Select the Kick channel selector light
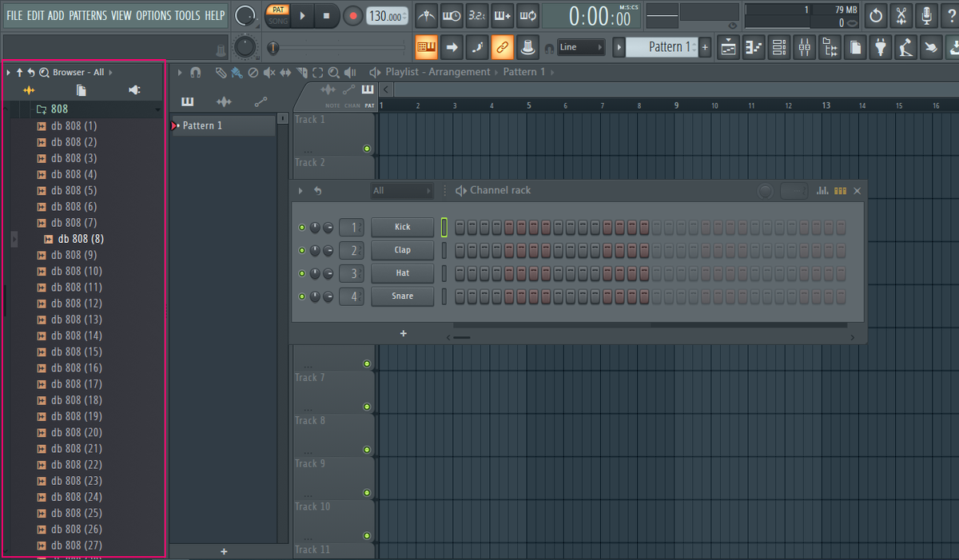The height and width of the screenshot is (560, 959). coord(444,228)
